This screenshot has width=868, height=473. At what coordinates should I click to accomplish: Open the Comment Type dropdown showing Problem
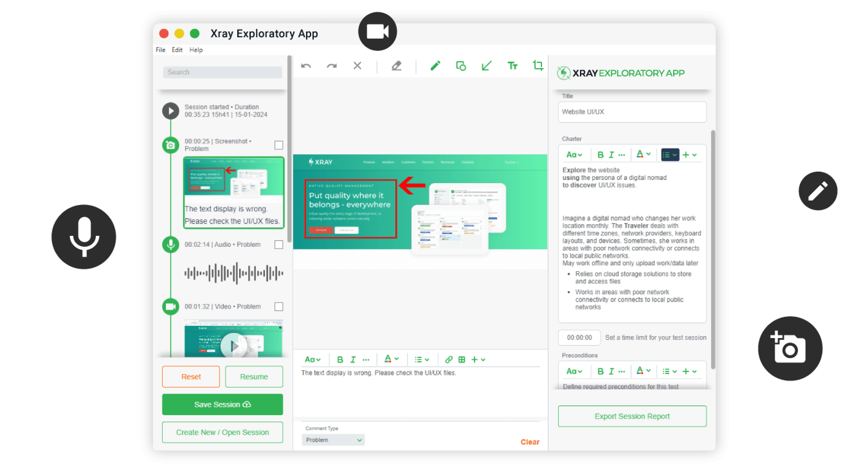333,440
